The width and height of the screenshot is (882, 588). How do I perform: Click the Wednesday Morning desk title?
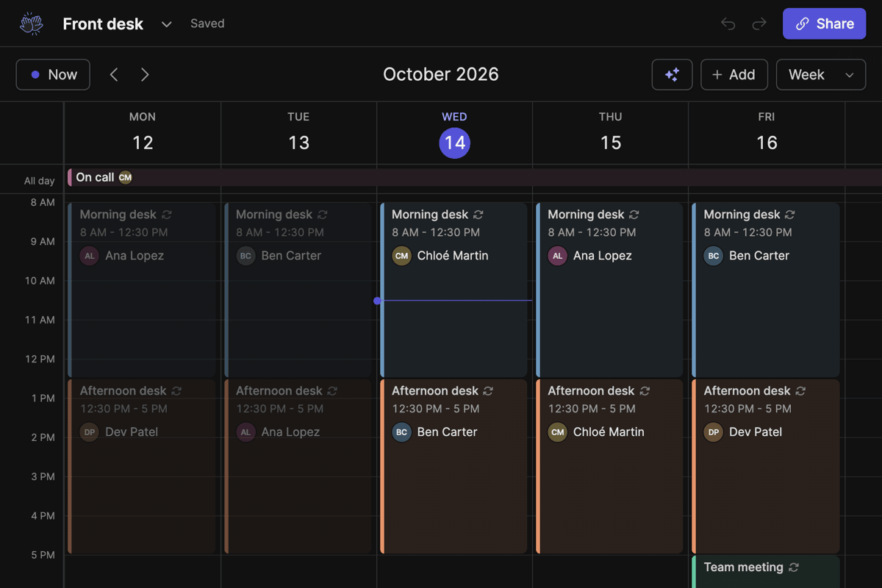point(430,215)
